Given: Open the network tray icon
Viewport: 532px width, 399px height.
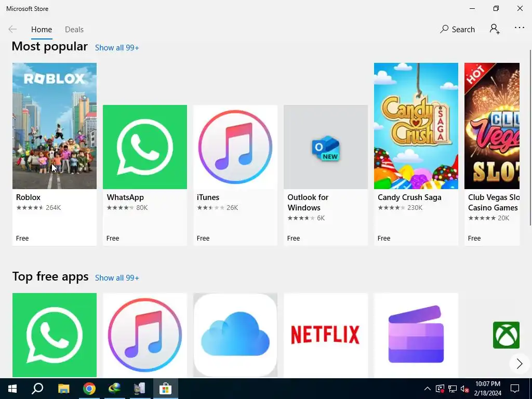Looking at the screenshot, I should pyautogui.click(x=453, y=389).
